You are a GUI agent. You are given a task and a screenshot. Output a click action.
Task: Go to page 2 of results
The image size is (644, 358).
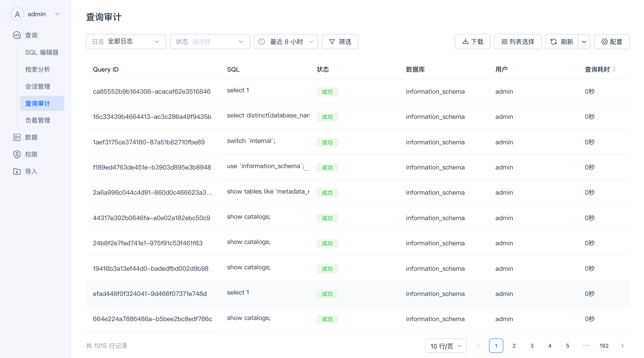[x=514, y=346]
